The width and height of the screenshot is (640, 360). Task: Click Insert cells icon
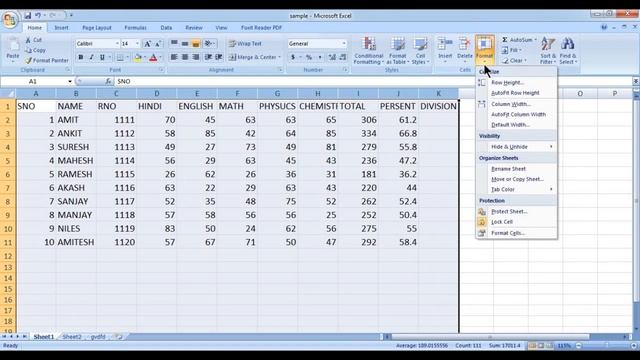point(445,44)
